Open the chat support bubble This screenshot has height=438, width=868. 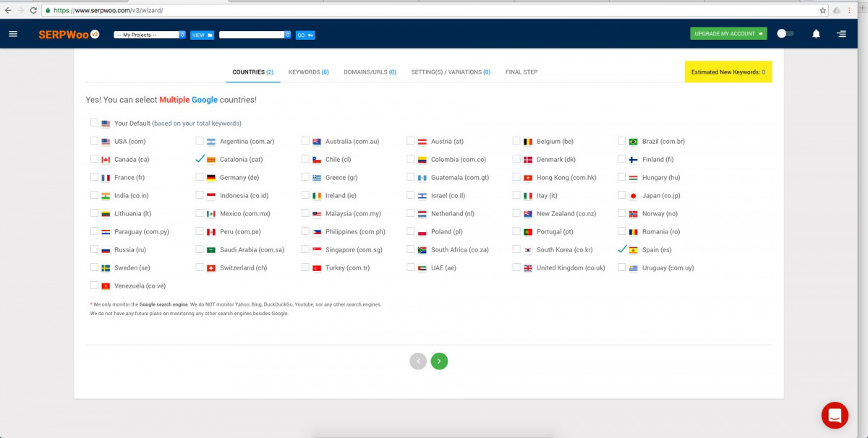click(x=834, y=416)
